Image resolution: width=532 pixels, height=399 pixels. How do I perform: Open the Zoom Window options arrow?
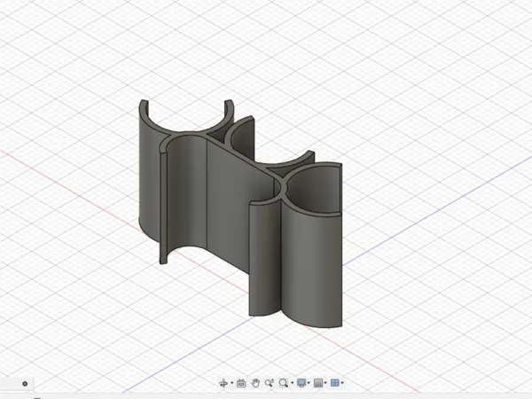click(292, 383)
